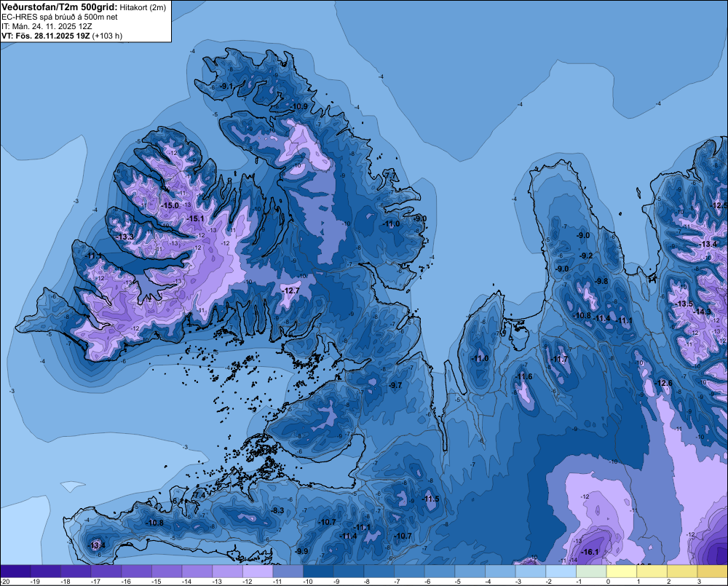Click the -10.9 temperature label

tap(299, 106)
